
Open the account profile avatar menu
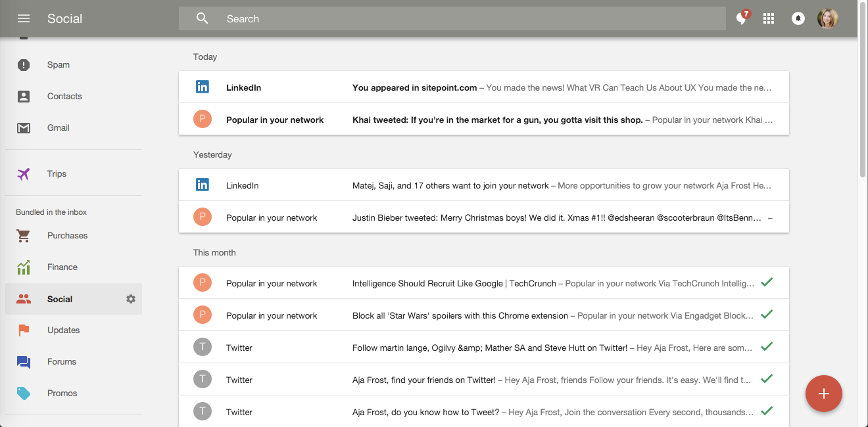tap(827, 18)
